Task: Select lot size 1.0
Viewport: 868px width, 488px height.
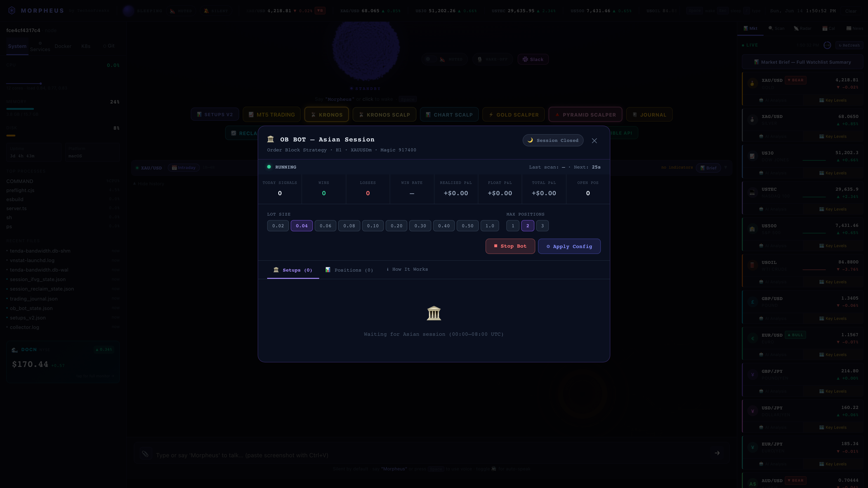Action: (490, 226)
